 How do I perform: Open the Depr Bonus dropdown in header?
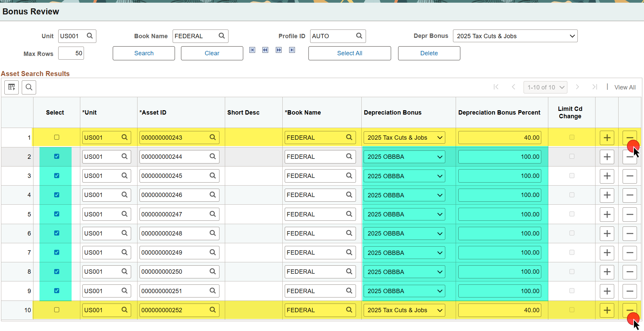click(x=515, y=36)
